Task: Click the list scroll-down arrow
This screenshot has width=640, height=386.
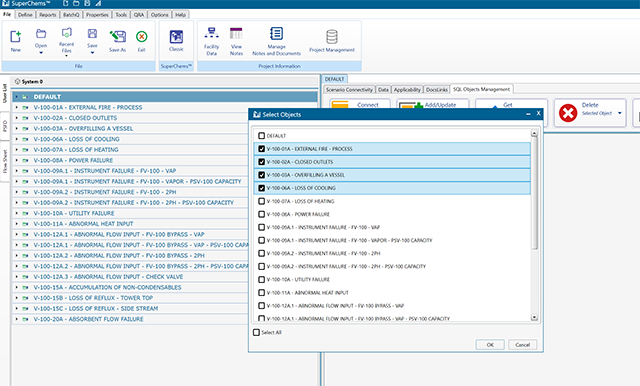Action: (534, 317)
